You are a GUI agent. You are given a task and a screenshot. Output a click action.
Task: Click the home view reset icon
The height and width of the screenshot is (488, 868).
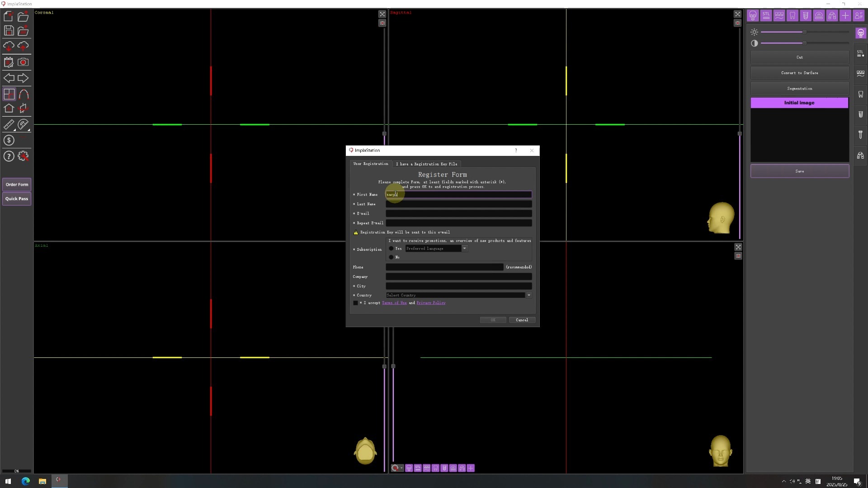point(9,108)
